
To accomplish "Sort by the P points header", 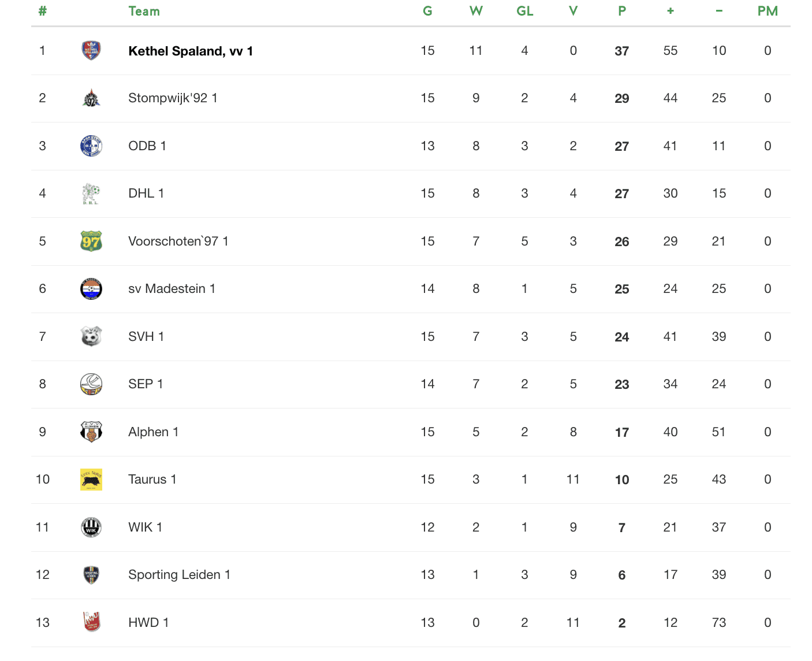I will tap(622, 11).
